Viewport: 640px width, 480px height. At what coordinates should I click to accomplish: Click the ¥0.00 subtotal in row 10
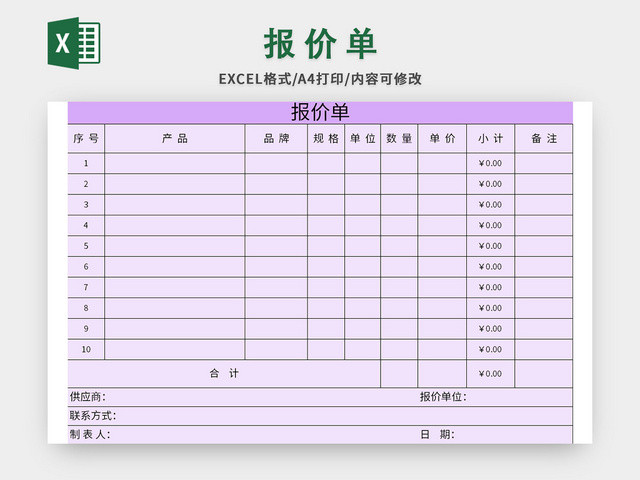click(x=491, y=349)
